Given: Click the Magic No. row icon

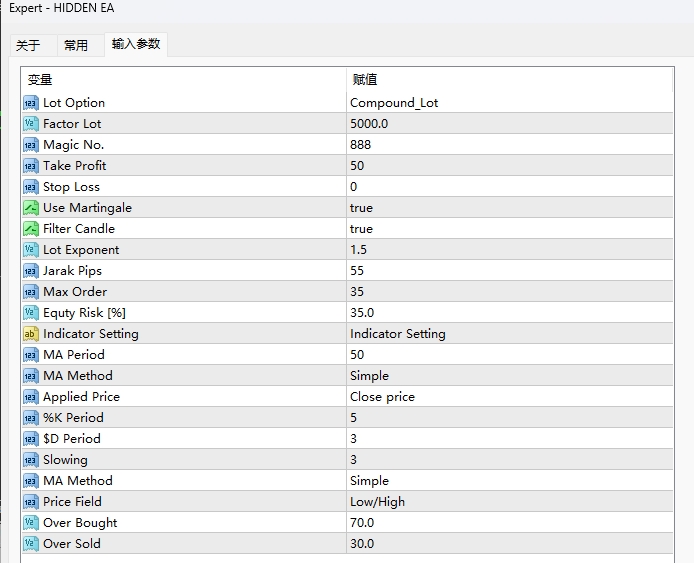Looking at the screenshot, I should tap(31, 145).
